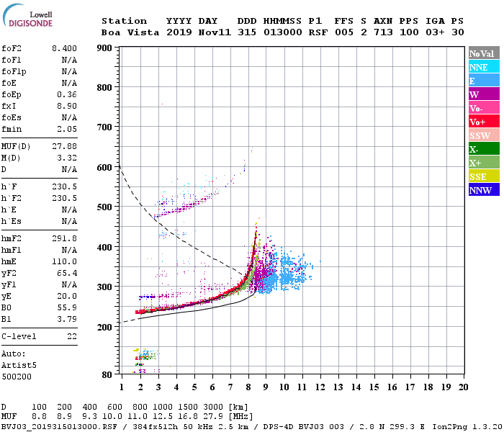504x432 pixels.
Task: Click the fmin value 2.05
Action: pyautogui.click(x=67, y=129)
